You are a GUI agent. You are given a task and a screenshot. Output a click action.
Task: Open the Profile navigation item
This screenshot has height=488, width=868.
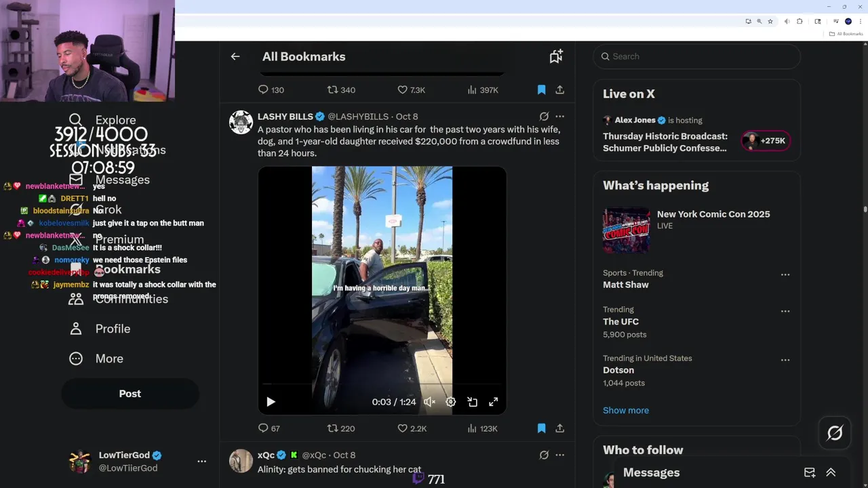coord(112,329)
